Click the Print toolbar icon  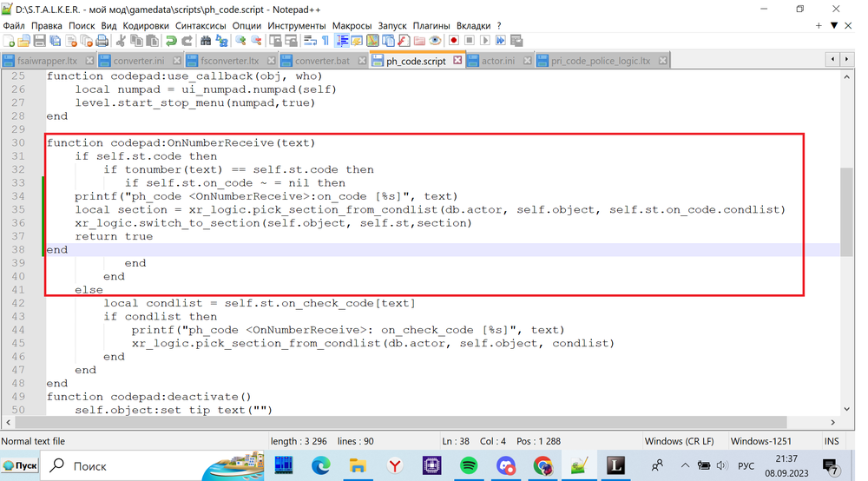102,41
